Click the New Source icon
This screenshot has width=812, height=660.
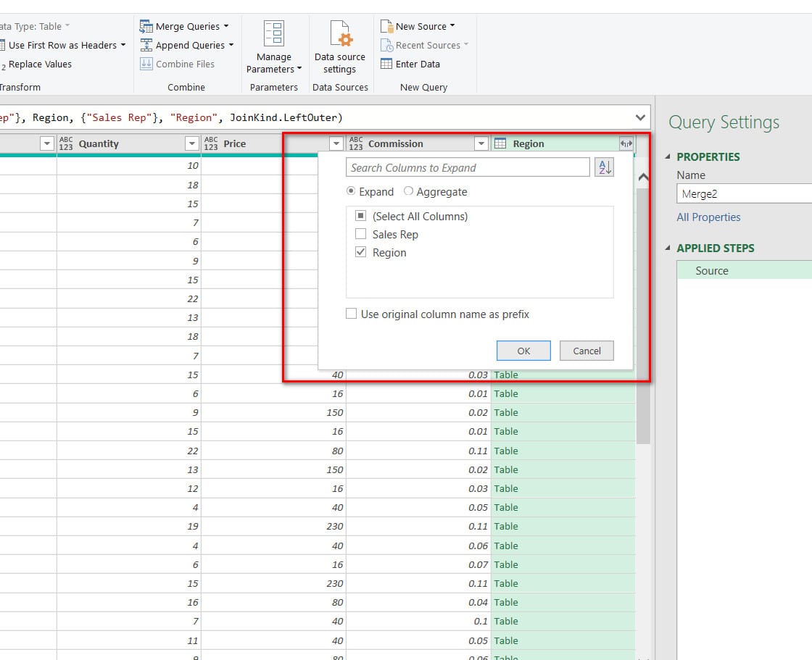coord(386,26)
